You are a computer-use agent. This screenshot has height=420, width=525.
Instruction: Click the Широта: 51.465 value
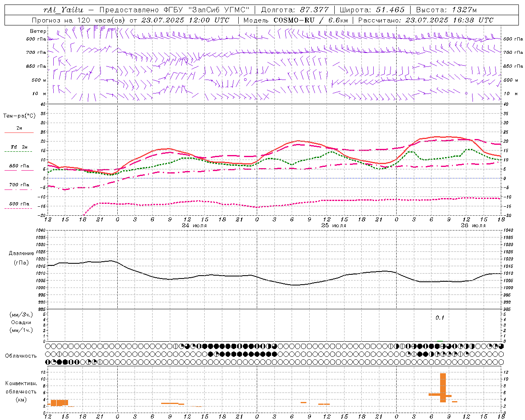click(x=372, y=10)
